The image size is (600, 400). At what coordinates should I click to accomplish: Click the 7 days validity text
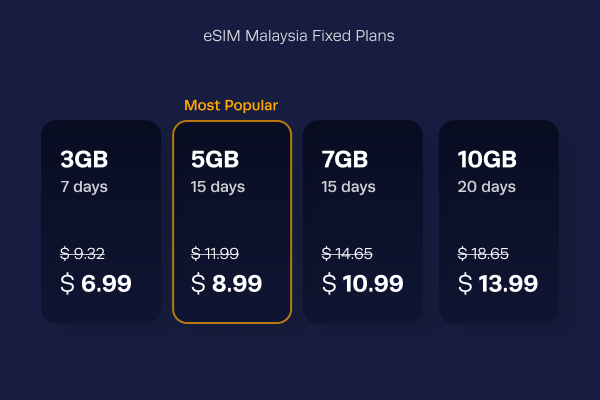tap(84, 187)
